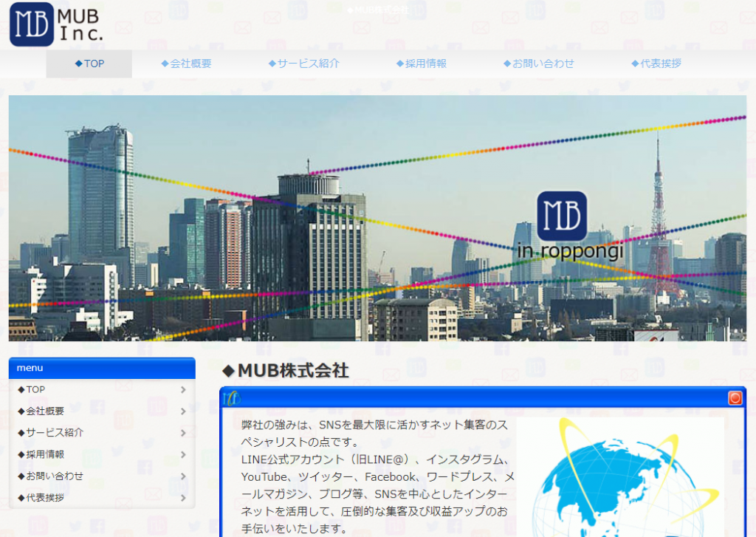
Task: Click the chevron on the sidebar お問い合わせ row
Action: (183, 476)
